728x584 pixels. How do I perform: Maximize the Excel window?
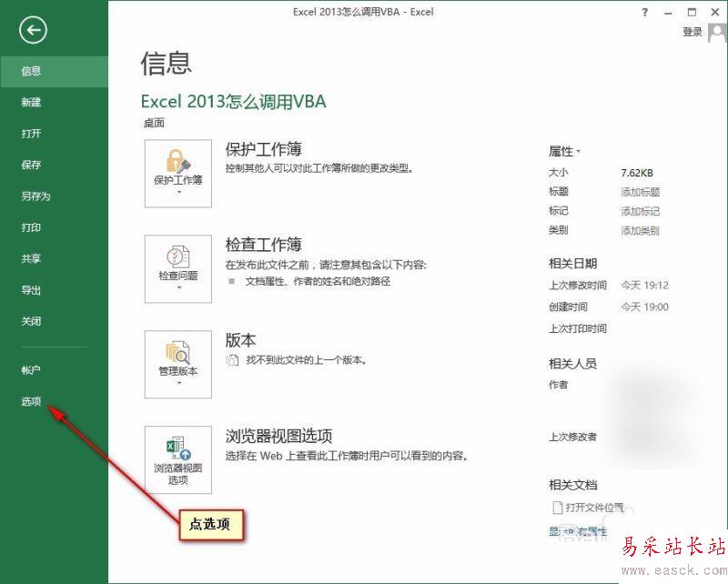coord(692,13)
